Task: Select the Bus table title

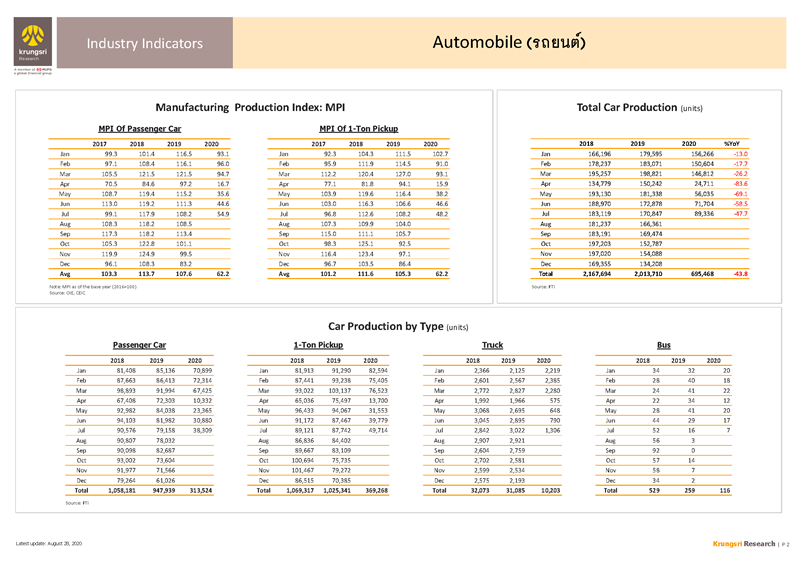Action: point(664,344)
